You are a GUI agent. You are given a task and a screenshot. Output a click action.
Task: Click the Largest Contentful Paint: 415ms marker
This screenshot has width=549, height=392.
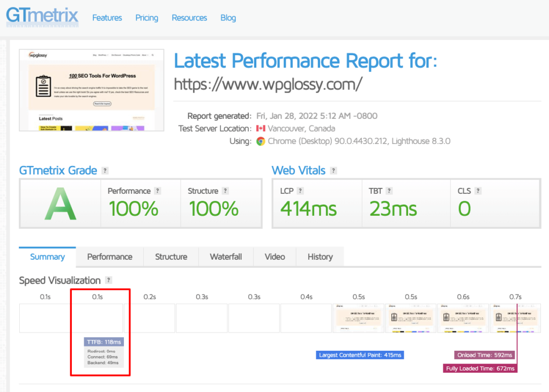[360, 355]
